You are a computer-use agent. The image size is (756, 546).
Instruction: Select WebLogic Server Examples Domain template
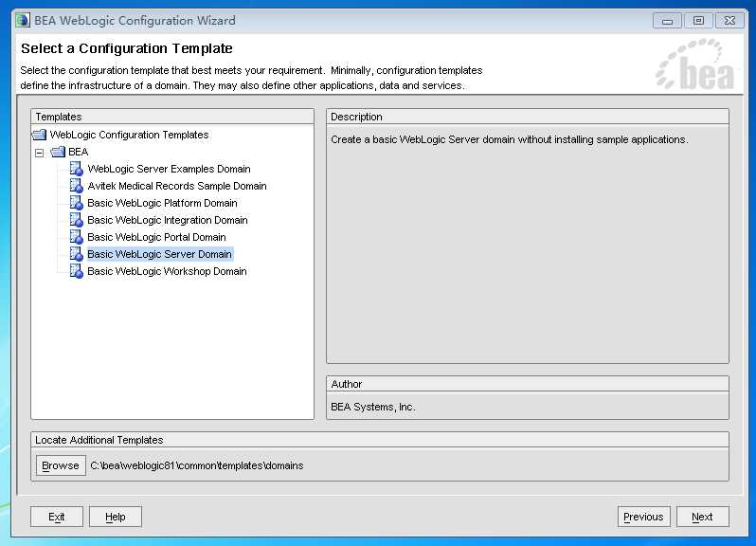169,169
